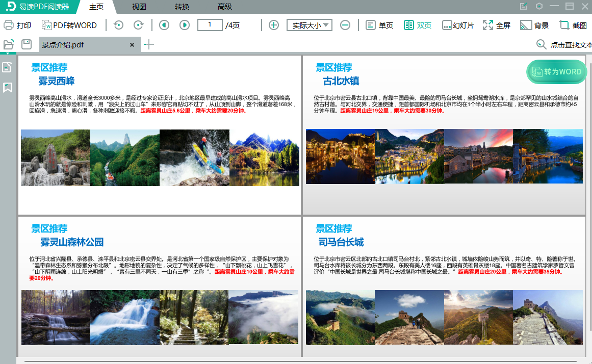
Task: Rotate page clockwise
Action: click(139, 25)
